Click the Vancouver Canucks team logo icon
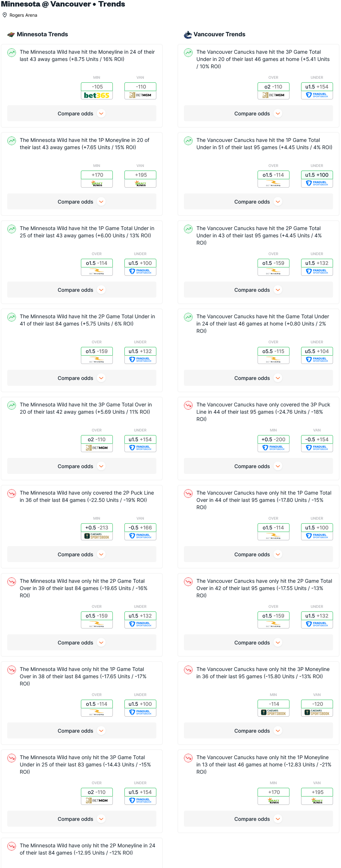This screenshot has width=341, height=868. (x=188, y=34)
